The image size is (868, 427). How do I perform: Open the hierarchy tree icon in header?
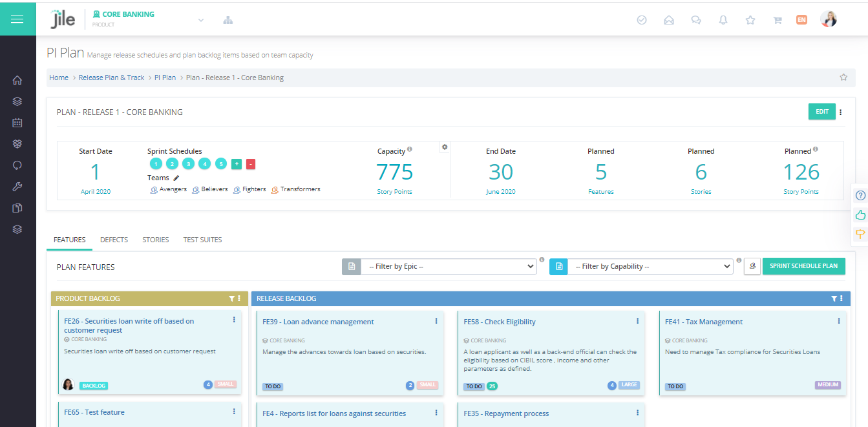pyautogui.click(x=228, y=20)
